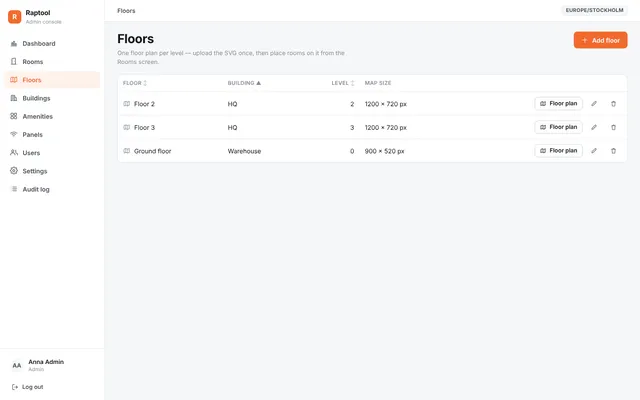
Task: Click the Users people icon
Action: click(14, 153)
